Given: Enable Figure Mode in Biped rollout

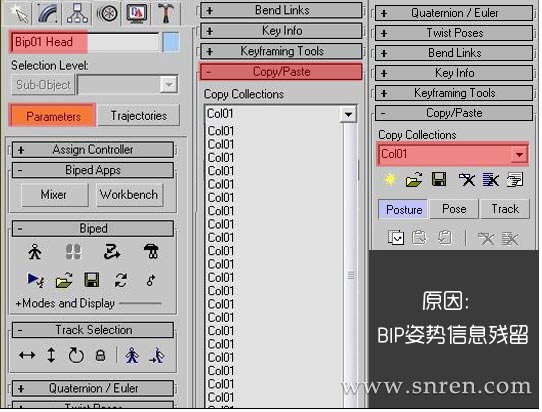Looking at the screenshot, I should pyautogui.click(x=35, y=252).
